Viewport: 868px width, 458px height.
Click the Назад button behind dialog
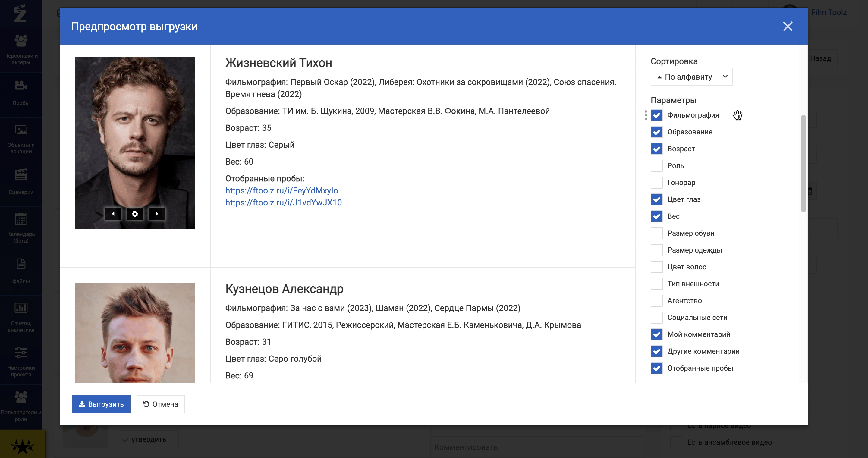pos(820,58)
